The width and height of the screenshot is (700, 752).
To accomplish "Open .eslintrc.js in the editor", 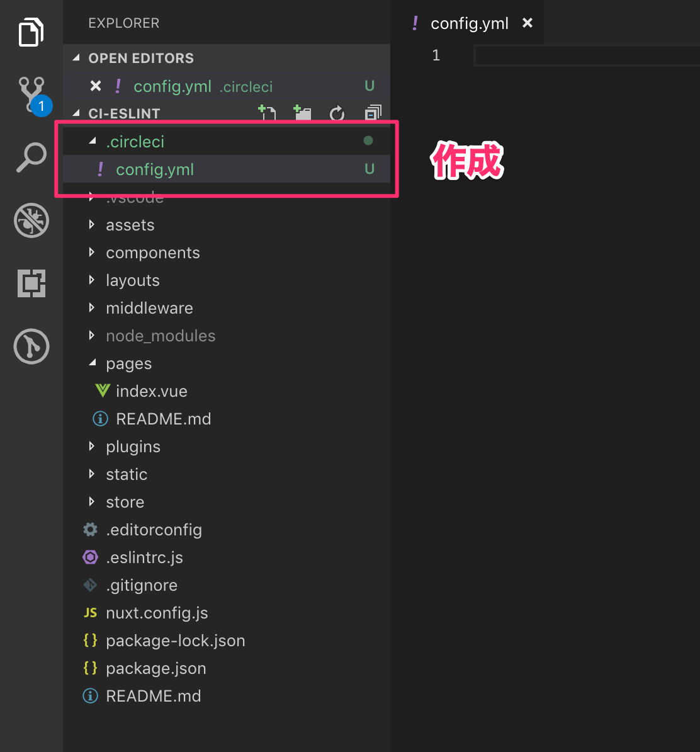I will [x=144, y=557].
